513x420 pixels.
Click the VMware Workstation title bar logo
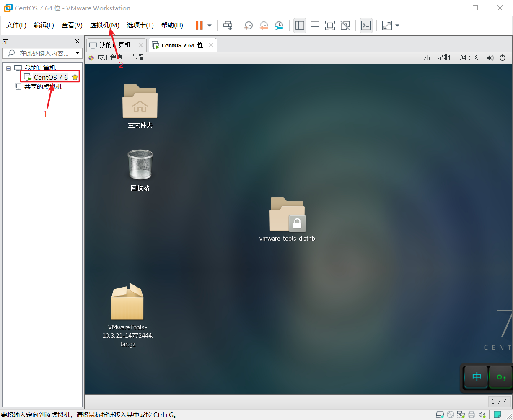(x=8, y=8)
